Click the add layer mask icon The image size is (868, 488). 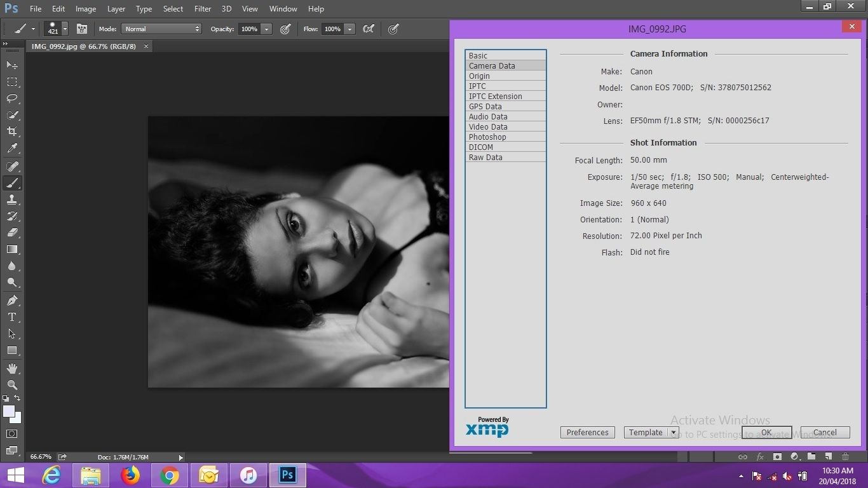pyautogui.click(x=777, y=456)
